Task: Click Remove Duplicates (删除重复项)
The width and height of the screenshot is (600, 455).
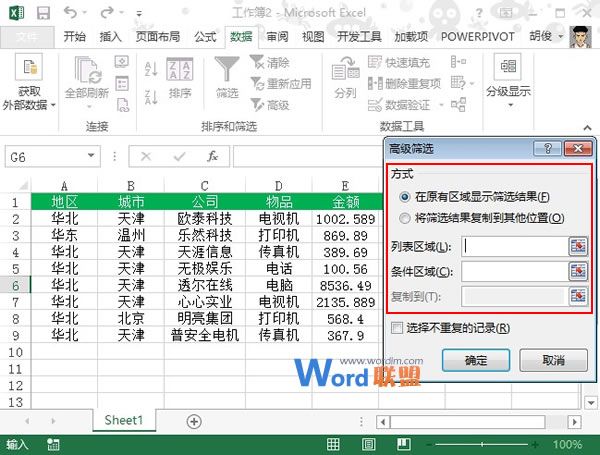Action: 404,83
